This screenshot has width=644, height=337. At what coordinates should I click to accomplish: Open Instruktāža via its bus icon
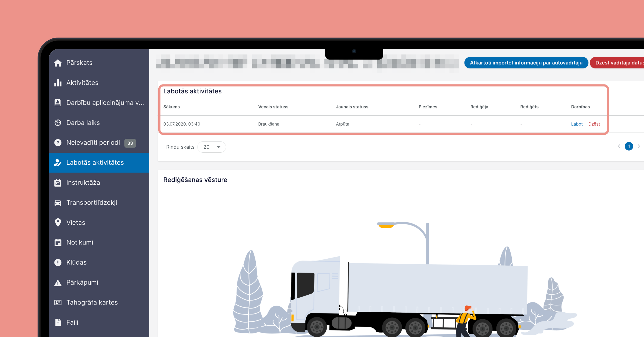(58, 182)
